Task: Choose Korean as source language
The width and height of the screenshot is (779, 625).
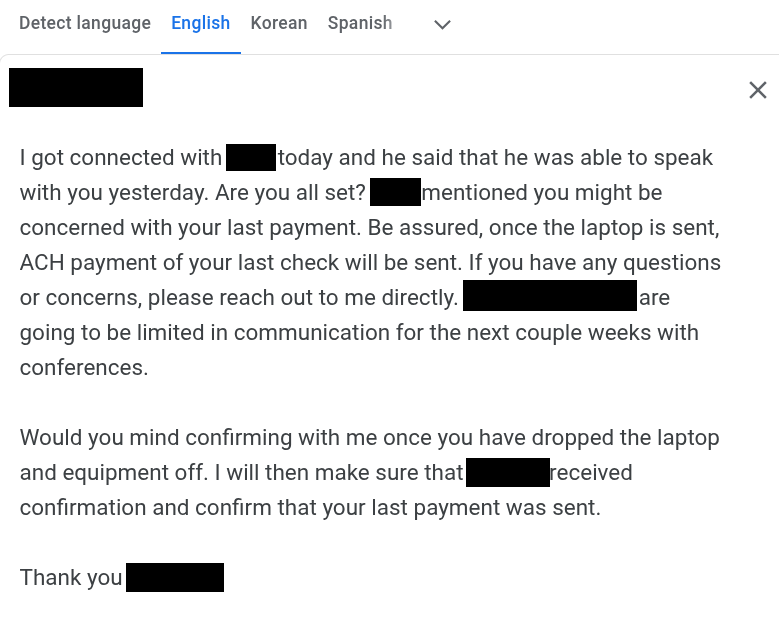Action: click(278, 23)
